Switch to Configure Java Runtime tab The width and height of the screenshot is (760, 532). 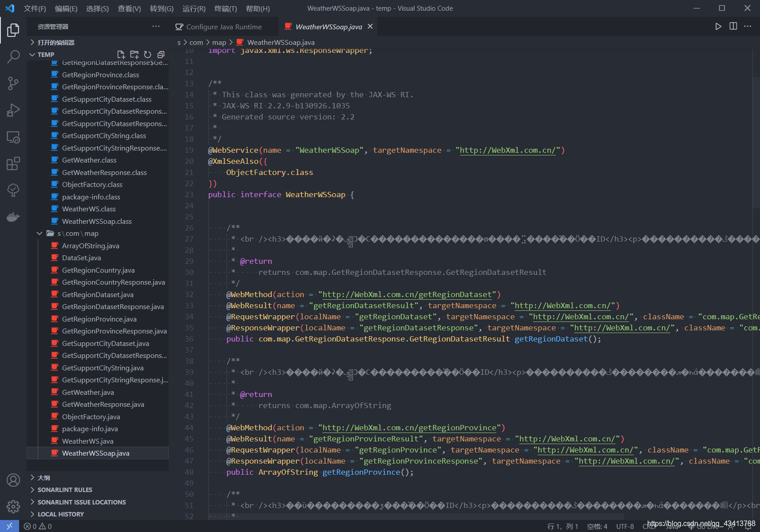224,27
